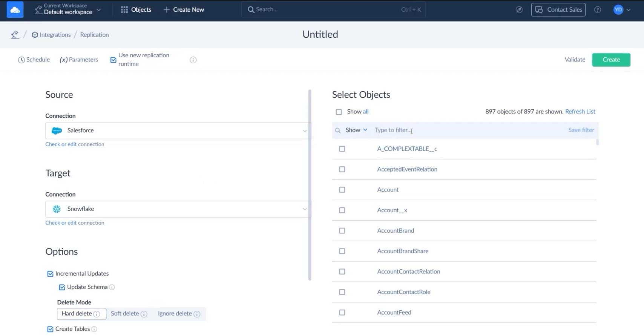This screenshot has width=644, height=336.
Task: Toggle Use new replication runtime checkbox
Action: pyautogui.click(x=113, y=60)
